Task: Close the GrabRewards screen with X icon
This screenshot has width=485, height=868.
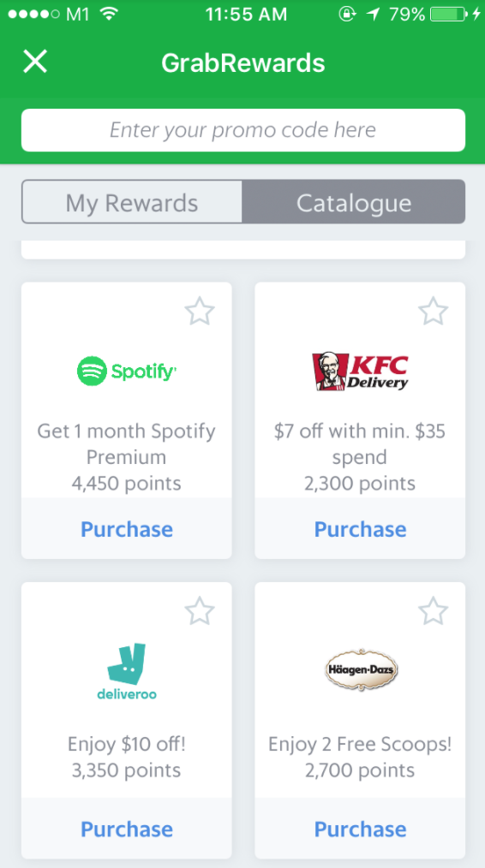Action: (35, 62)
